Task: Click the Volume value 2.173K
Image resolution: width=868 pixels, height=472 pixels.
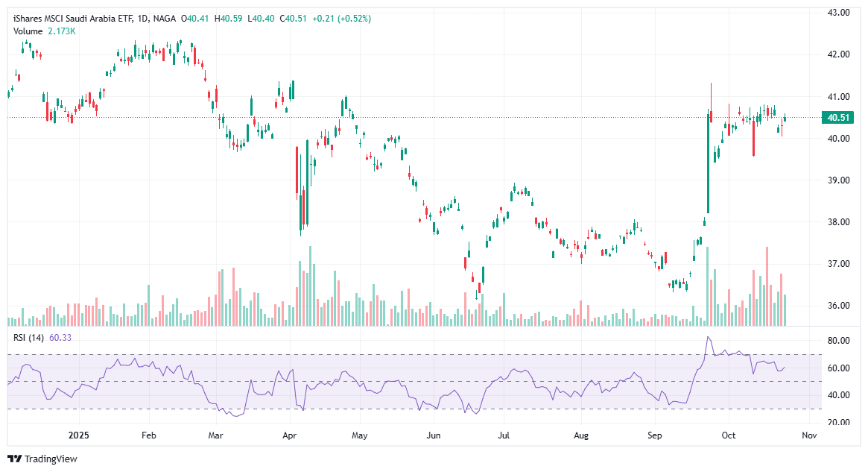Action: (60, 31)
